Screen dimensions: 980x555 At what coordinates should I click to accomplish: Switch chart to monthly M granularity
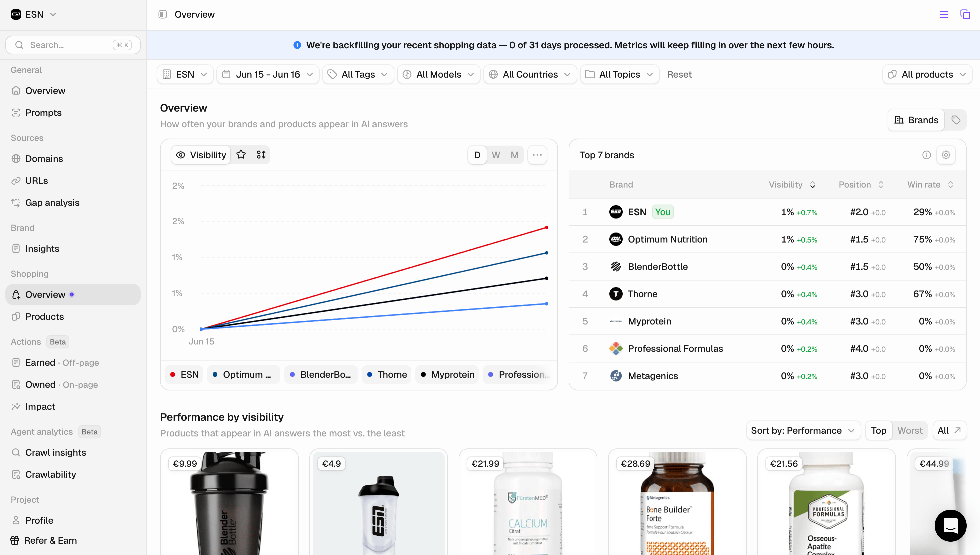[x=514, y=155]
